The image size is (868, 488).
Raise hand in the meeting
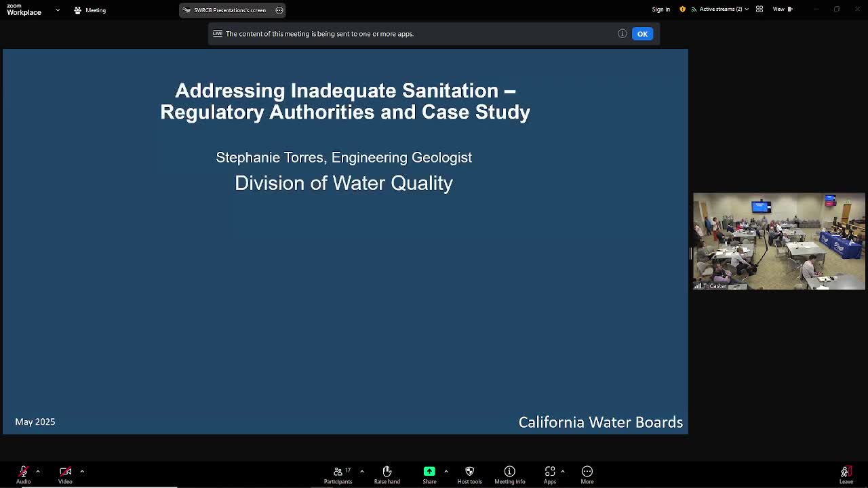(x=387, y=474)
